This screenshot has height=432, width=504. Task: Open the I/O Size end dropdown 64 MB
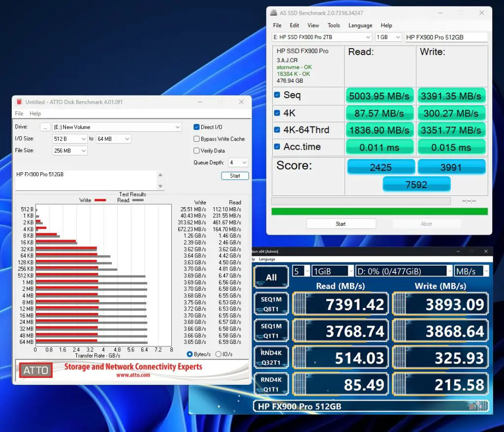pos(113,139)
